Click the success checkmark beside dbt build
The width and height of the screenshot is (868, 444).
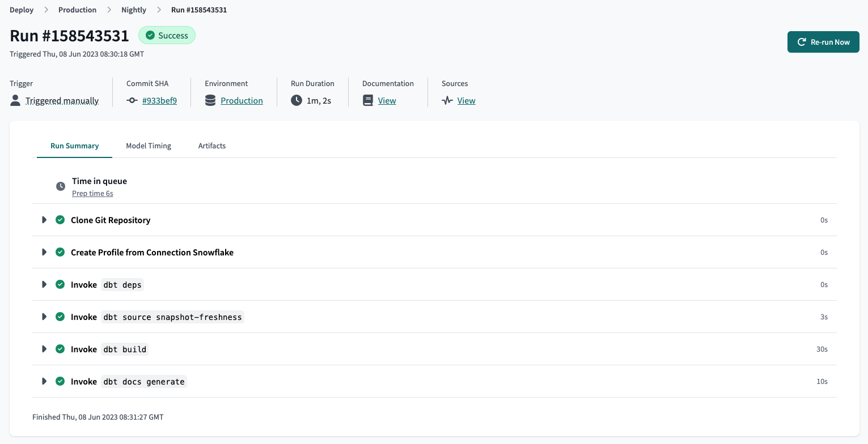60,349
